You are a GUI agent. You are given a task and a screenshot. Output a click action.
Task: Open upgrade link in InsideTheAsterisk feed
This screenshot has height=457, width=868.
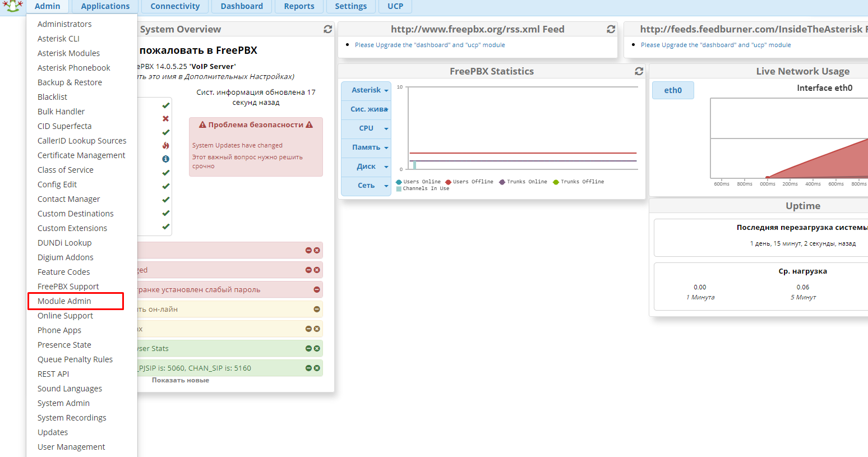click(x=715, y=45)
